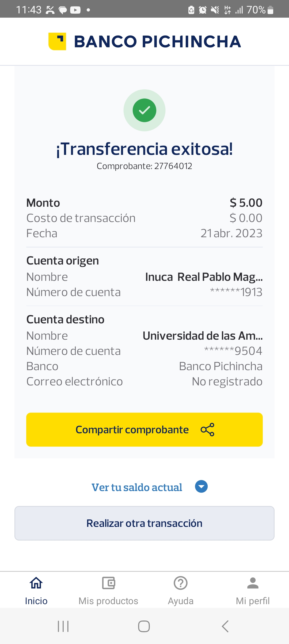Tap the battery indicator in status bar

[271, 10]
